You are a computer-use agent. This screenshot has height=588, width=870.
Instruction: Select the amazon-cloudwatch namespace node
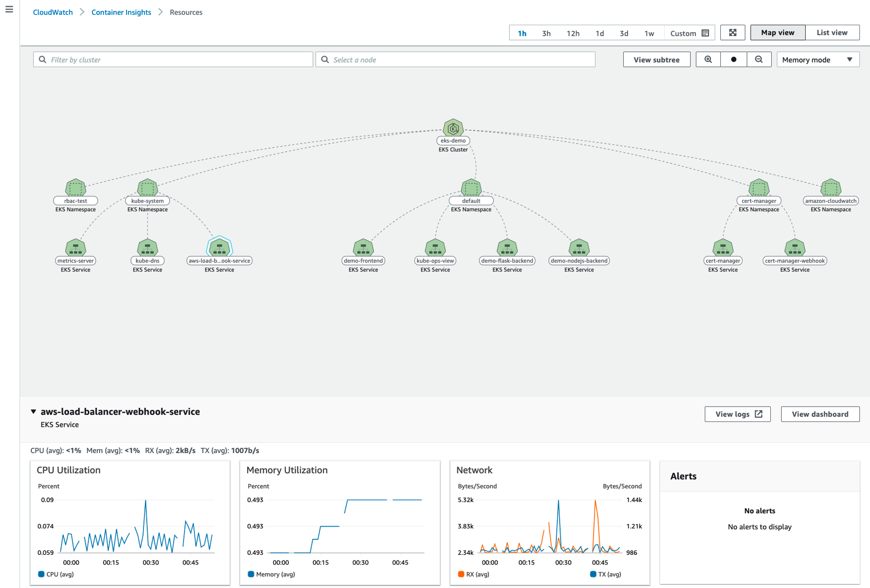[830, 188]
